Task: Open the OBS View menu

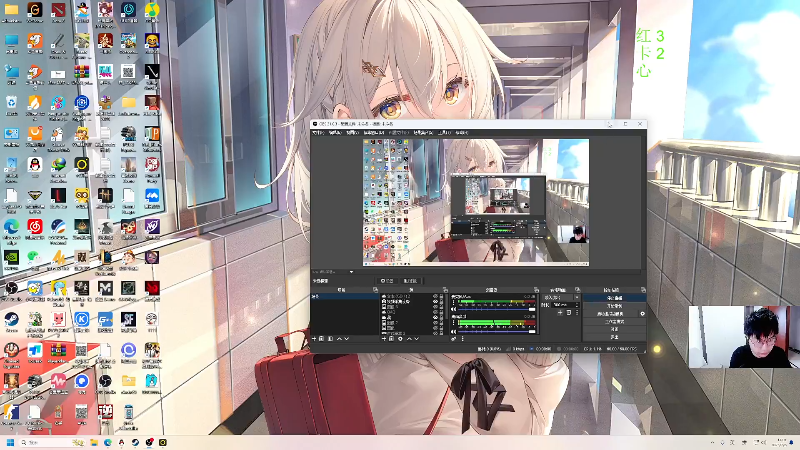Action: tap(353, 133)
